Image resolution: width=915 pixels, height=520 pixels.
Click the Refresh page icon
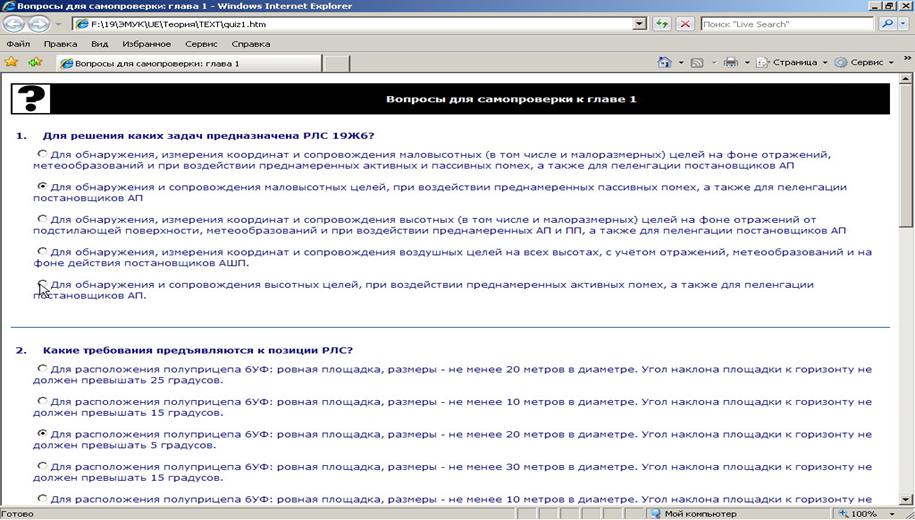662,24
